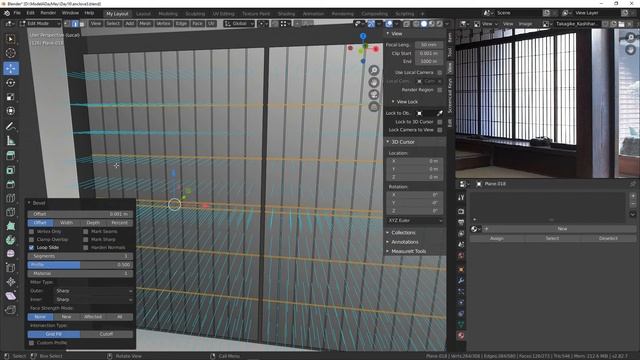The width and height of the screenshot is (640, 360).
Task: Open the Inner miter type dropdown
Action: pos(93,300)
